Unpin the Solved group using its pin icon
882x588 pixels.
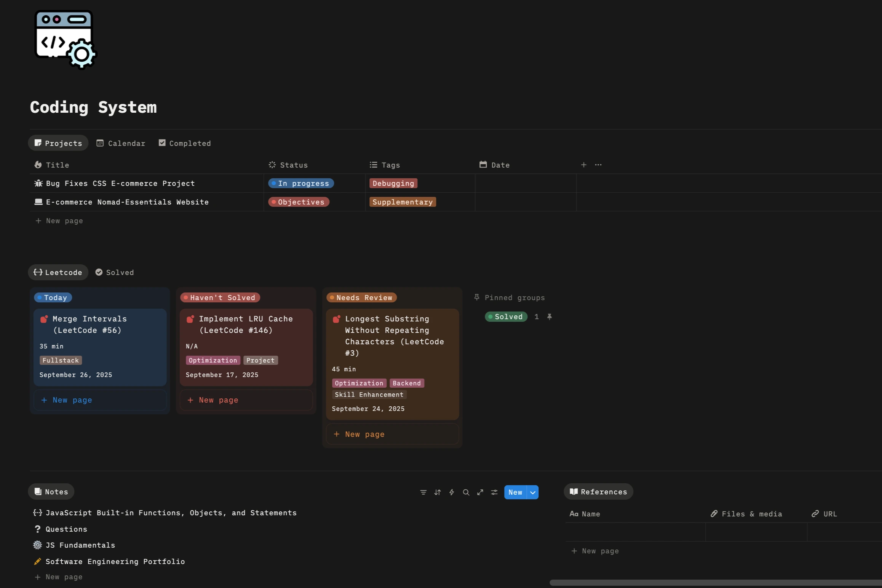click(x=550, y=316)
